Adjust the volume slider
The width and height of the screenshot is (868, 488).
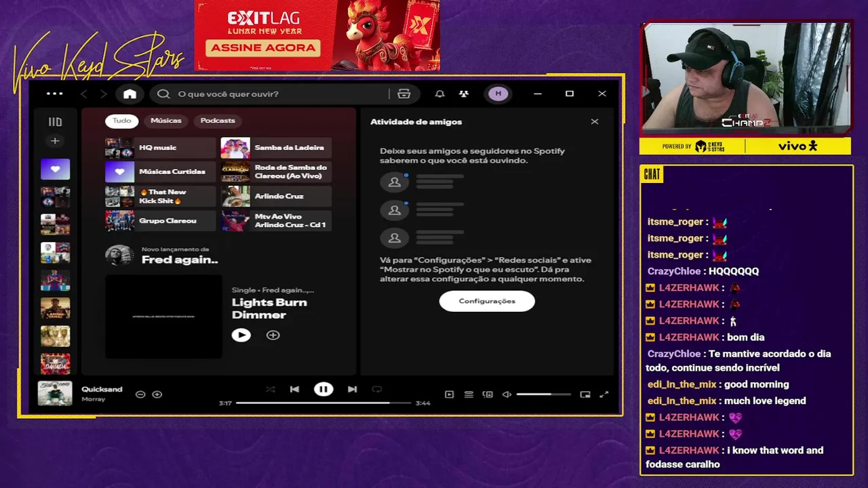[543, 394]
